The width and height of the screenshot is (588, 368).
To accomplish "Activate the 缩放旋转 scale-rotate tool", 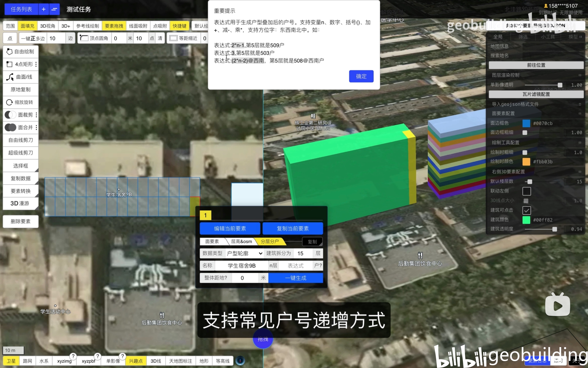I will tap(21, 102).
